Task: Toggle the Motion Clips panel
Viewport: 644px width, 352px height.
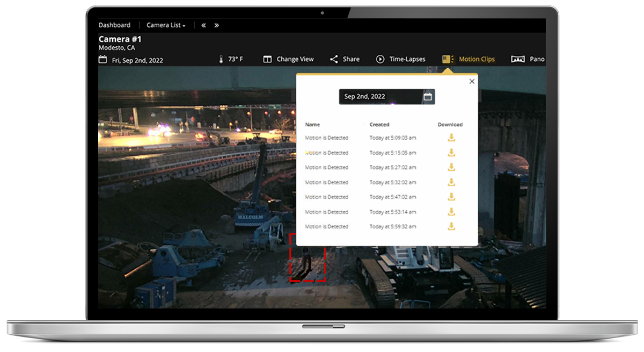Action: (x=477, y=59)
